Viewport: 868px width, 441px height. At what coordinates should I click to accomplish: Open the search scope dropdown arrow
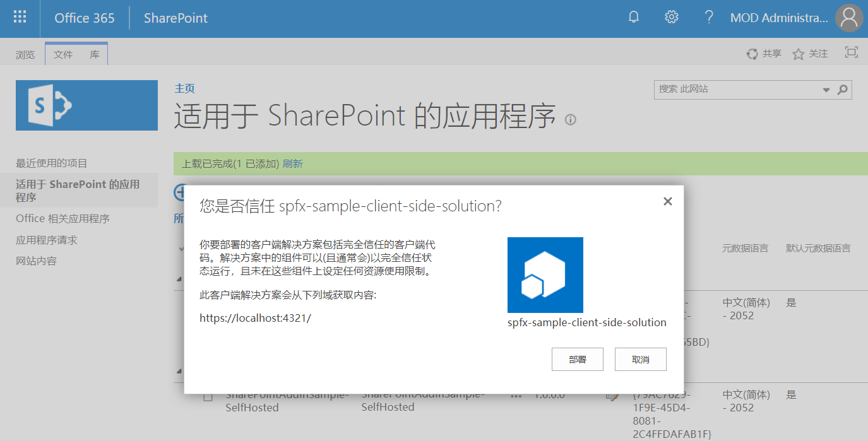826,90
